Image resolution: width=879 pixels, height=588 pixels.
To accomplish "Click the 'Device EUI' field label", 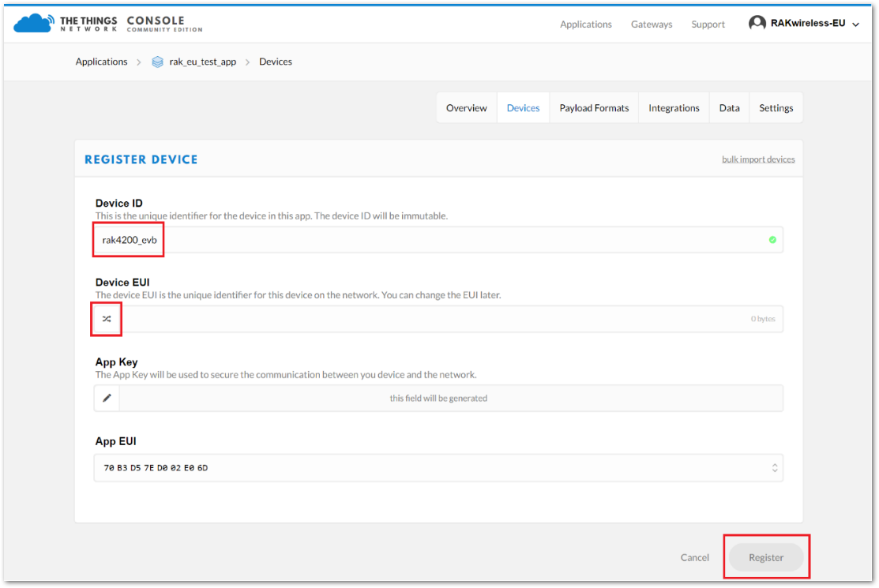I will pyautogui.click(x=122, y=283).
